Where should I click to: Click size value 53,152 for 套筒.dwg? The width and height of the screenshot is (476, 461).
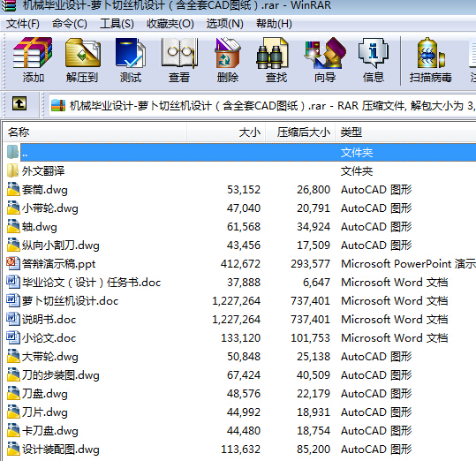(x=244, y=190)
